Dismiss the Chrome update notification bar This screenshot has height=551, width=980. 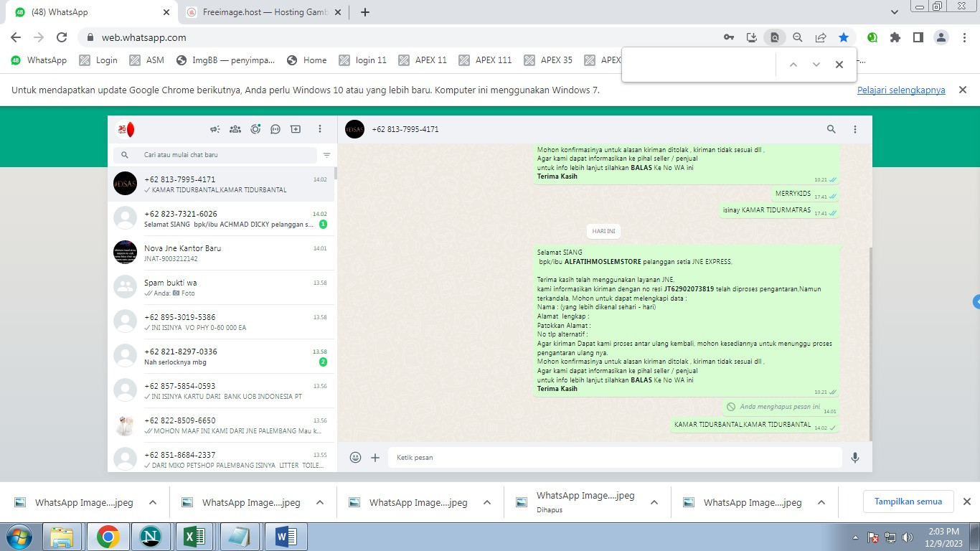pyautogui.click(x=963, y=90)
